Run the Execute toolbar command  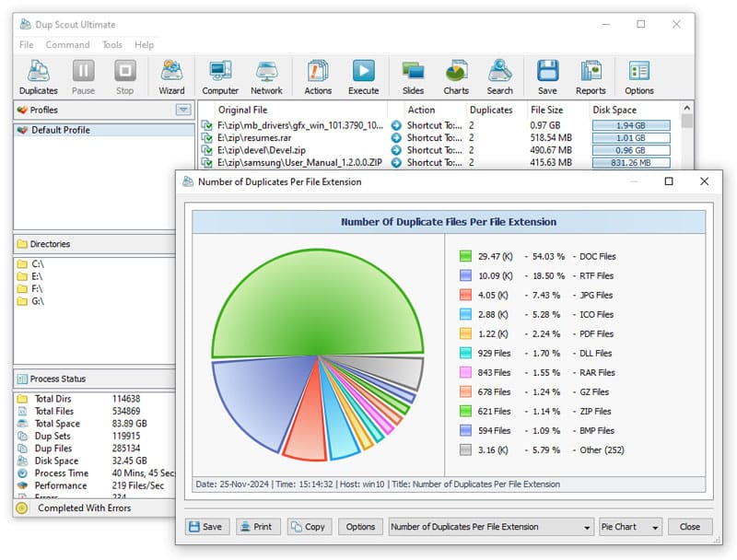363,77
